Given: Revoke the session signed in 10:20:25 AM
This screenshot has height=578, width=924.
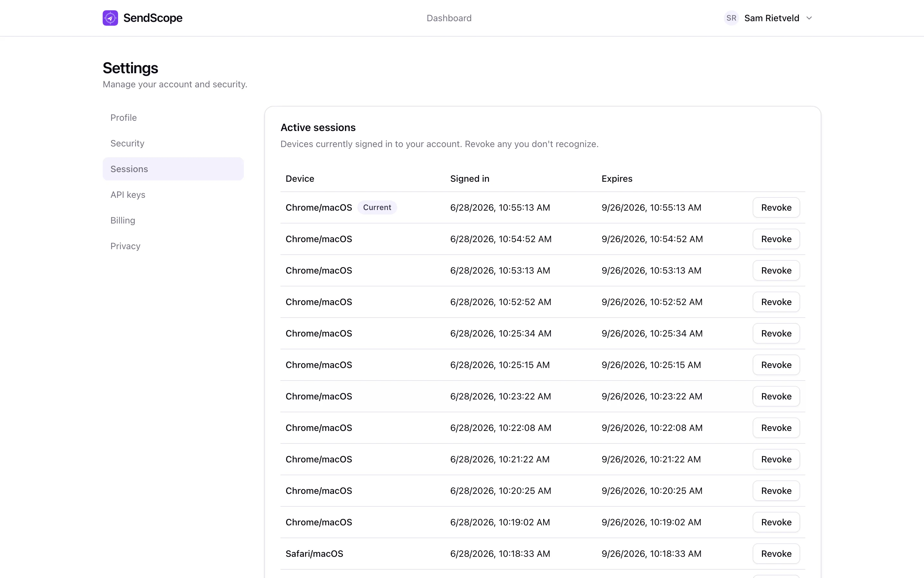Looking at the screenshot, I should (776, 490).
